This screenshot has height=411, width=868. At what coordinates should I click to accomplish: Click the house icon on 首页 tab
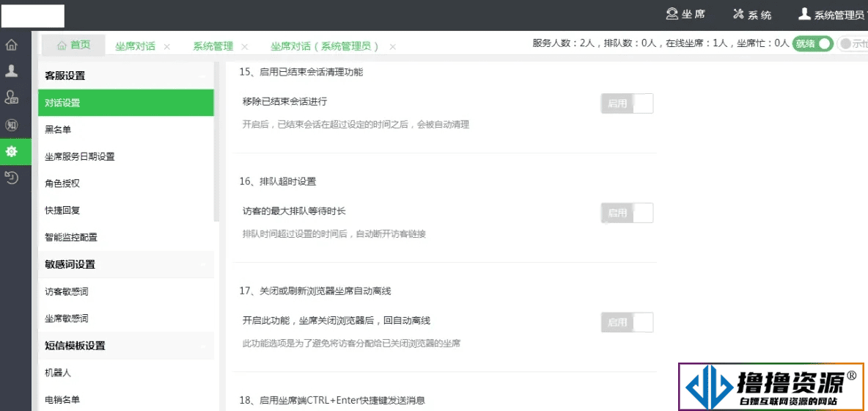coord(62,46)
